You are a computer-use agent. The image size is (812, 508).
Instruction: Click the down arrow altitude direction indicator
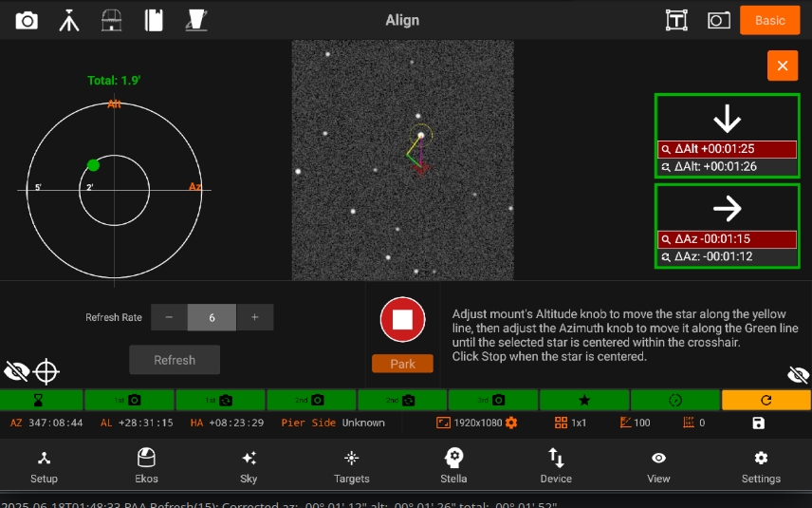(x=727, y=119)
